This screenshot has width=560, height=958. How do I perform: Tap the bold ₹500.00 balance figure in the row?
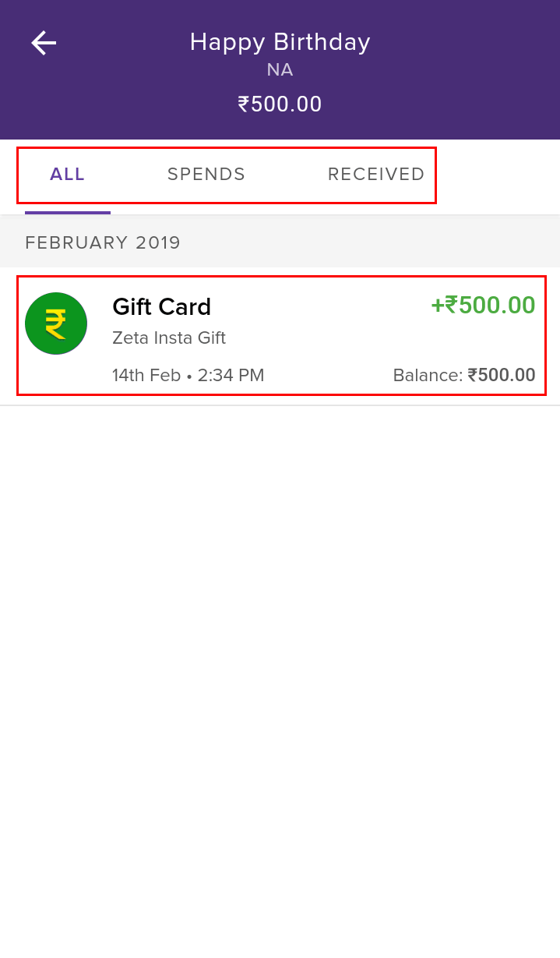502,376
